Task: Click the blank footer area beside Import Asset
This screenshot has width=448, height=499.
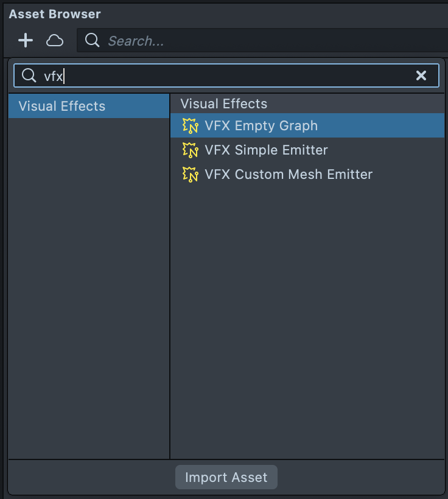Action: tap(365, 477)
